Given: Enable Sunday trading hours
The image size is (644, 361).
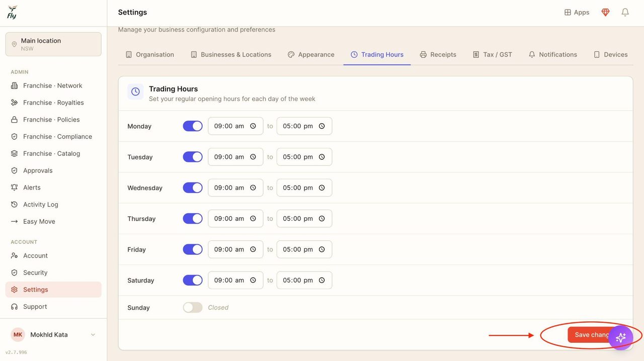Looking at the screenshot, I should pyautogui.click(x=193, y=307).
